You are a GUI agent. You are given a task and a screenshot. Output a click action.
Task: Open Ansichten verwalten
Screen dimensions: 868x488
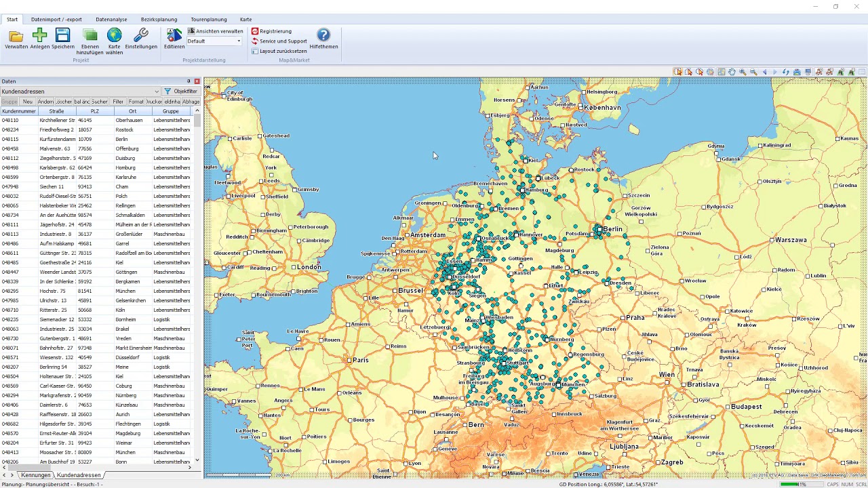pyautogui.click(x=215, y=31)
